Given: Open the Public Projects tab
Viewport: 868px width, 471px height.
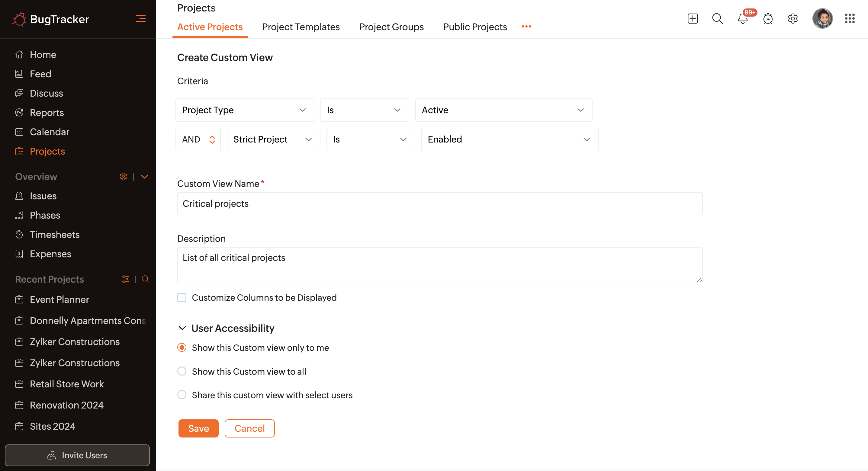Looking at the screenshot, I should coord(475,27).
